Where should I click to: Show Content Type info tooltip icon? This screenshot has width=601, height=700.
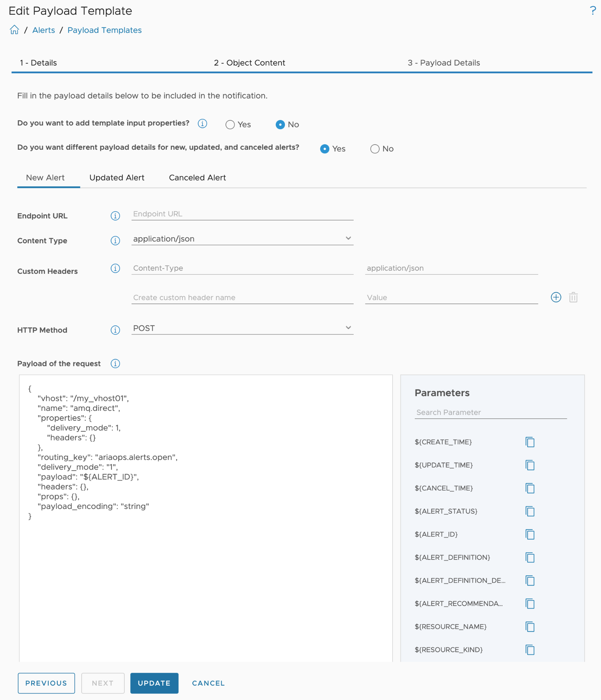[115, 241]
